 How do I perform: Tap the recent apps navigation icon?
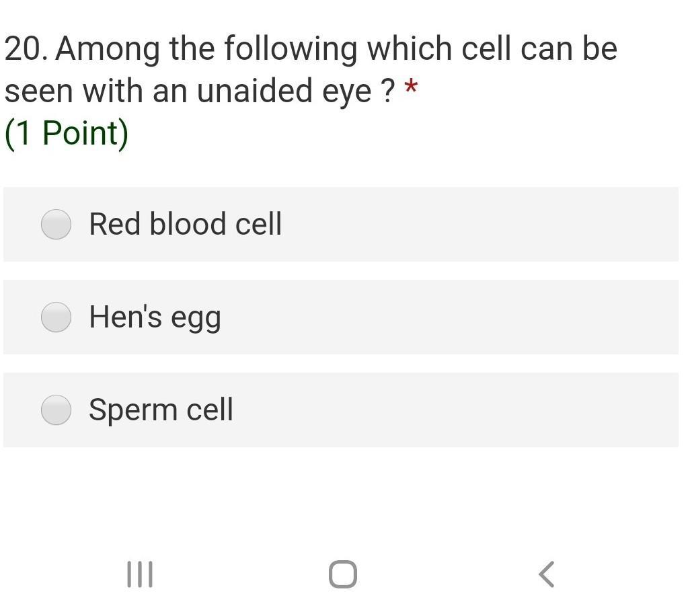tap(140, 574)
